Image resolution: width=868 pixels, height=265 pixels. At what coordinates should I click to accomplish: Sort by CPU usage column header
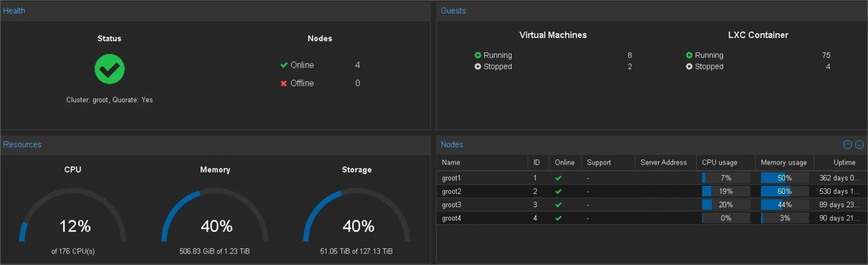pyautogui.click(x=726, y=162)
